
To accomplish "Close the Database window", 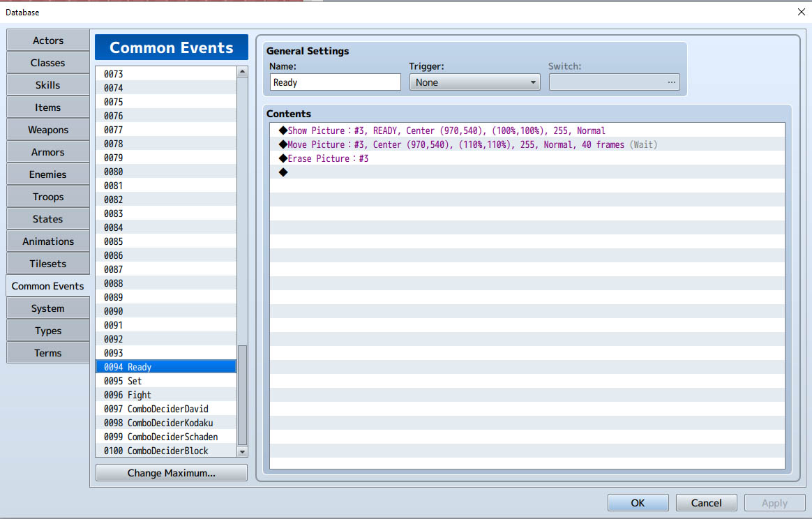I will point(801,11).
